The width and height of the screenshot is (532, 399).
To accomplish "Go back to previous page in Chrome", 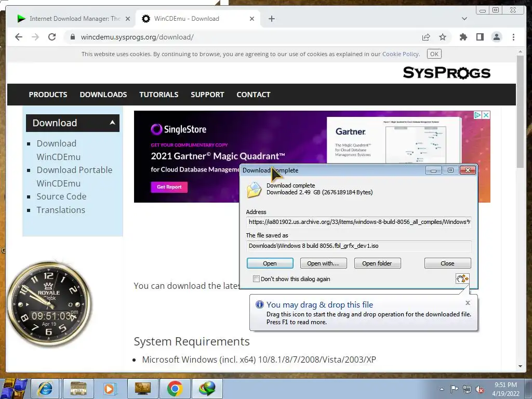I will 19,37.
